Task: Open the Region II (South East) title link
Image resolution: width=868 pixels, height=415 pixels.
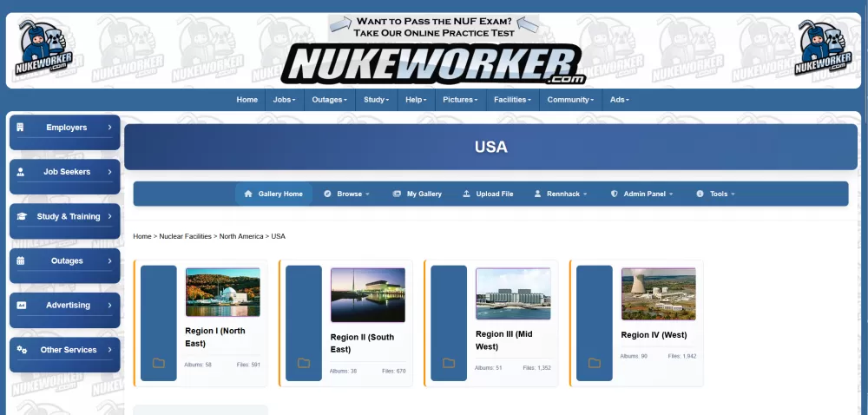Action: pyautogui.click(x=363, y=343)
